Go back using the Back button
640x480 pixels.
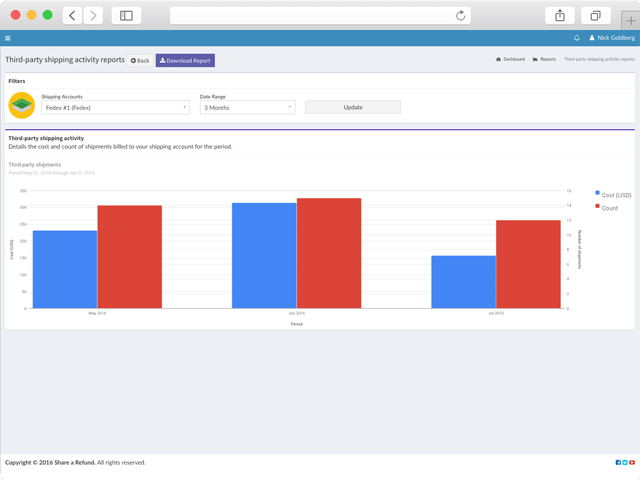140,60
